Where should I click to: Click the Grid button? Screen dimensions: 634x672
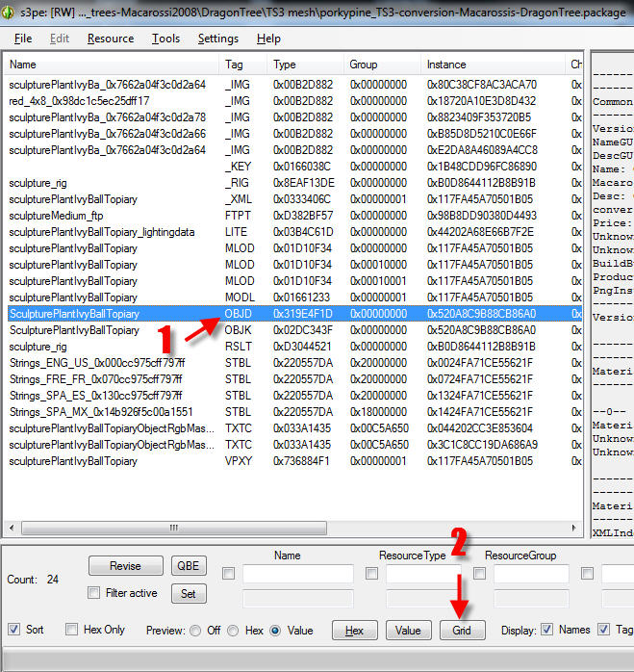(x=462, y=631)
